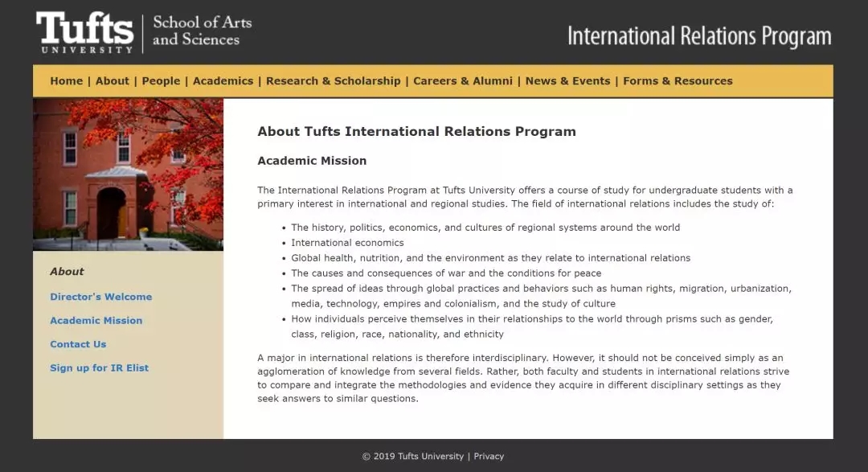Select Forms & Resources in the nav bar
Viewport: 868px width, 472px height.
click(678, 81)
